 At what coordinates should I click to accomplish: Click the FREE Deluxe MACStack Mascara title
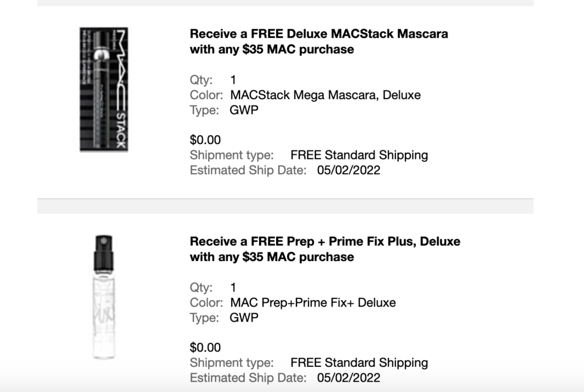(319, 41)
